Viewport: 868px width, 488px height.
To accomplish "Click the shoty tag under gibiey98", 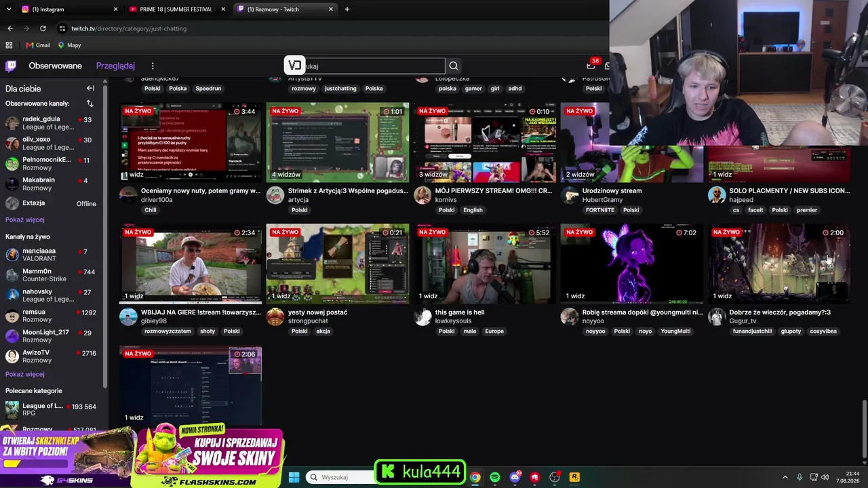I will pyautogui.click(x=208, y=331).
